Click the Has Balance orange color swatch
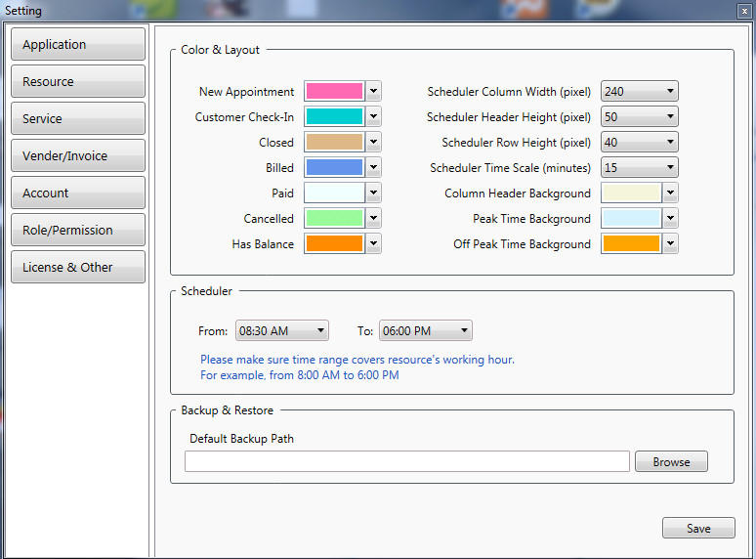Viewport: 756px width, 559px height. pyautogui.click(x=334, y=243)
